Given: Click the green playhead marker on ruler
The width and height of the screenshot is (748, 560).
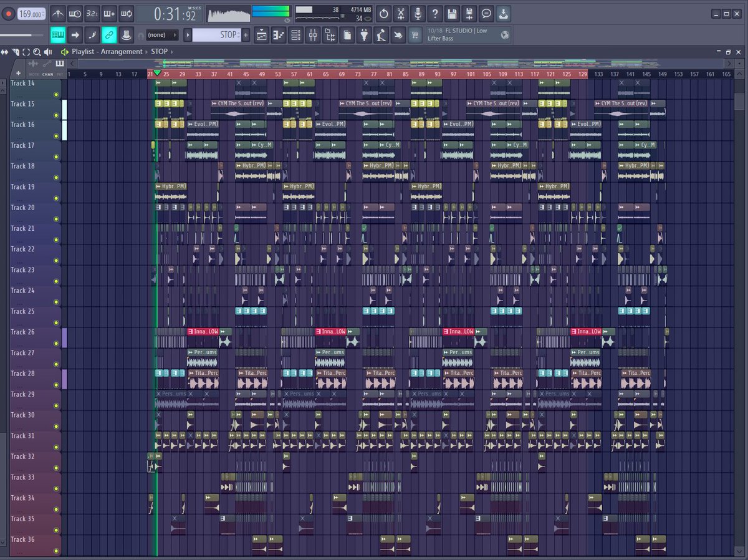Looking at the screenshot, I should 157,74.
